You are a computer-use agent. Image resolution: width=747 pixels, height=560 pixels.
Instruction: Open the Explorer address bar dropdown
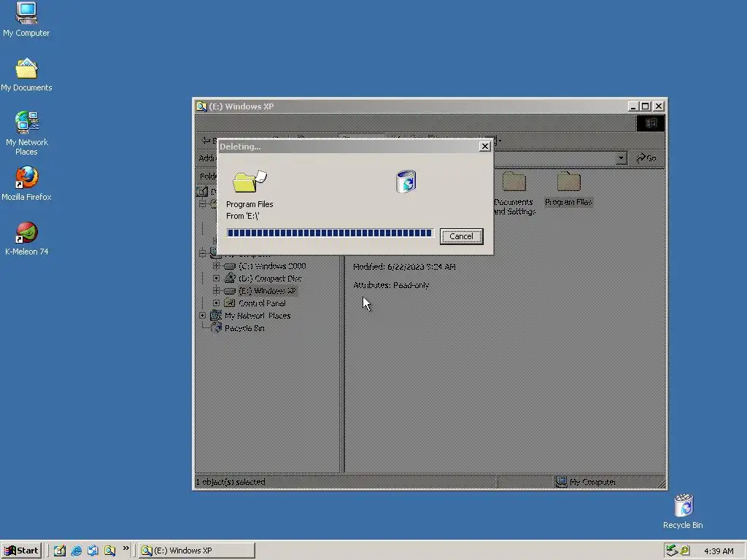pyautogui.click(x=621, y=157)
